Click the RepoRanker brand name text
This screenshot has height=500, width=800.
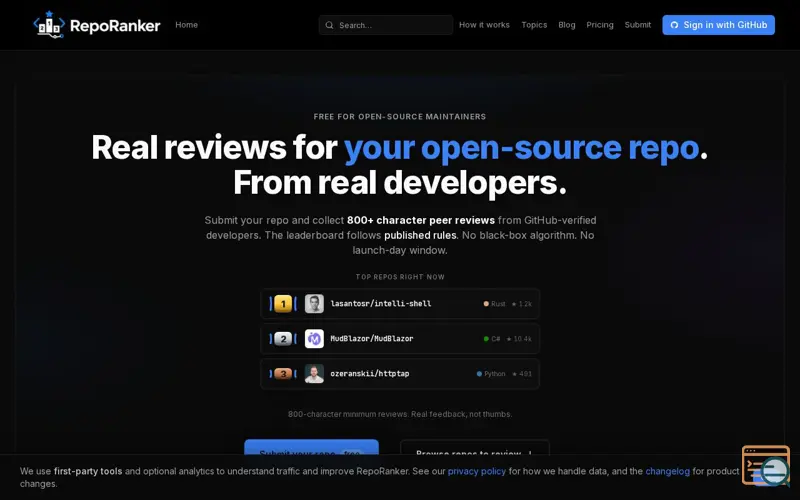[115, 25]
